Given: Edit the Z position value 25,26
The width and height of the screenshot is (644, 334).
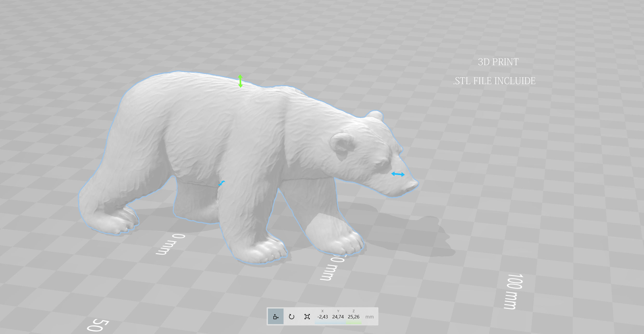Looking at the screenshot, I should [353, 317].
